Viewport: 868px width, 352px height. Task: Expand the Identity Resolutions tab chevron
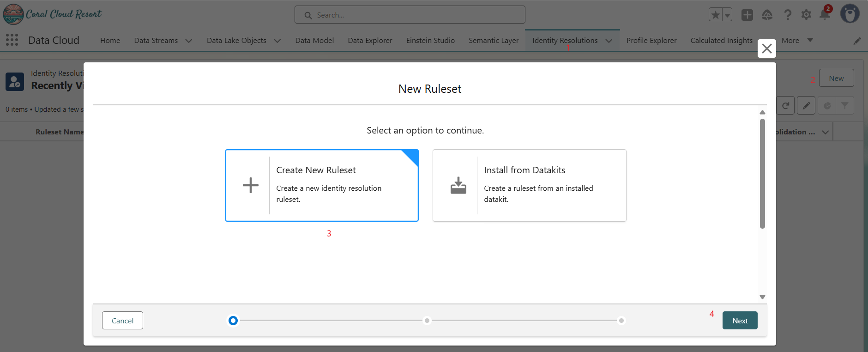coord(609,41)
